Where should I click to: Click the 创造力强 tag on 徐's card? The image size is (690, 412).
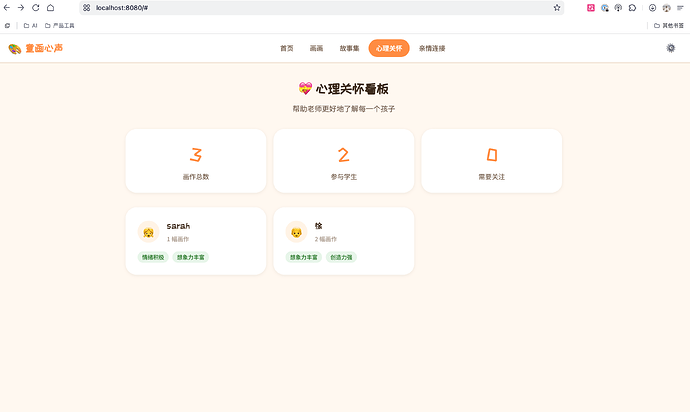[341, 257]
